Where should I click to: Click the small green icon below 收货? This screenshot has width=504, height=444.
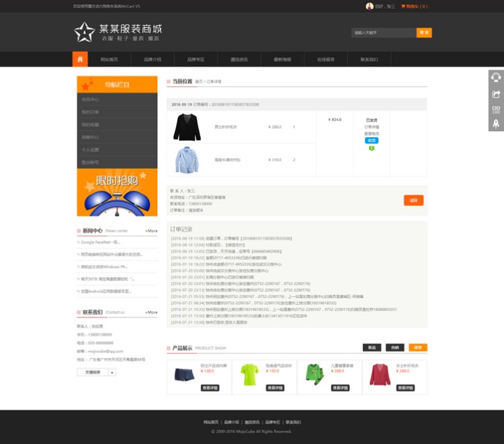pos(372,148)
